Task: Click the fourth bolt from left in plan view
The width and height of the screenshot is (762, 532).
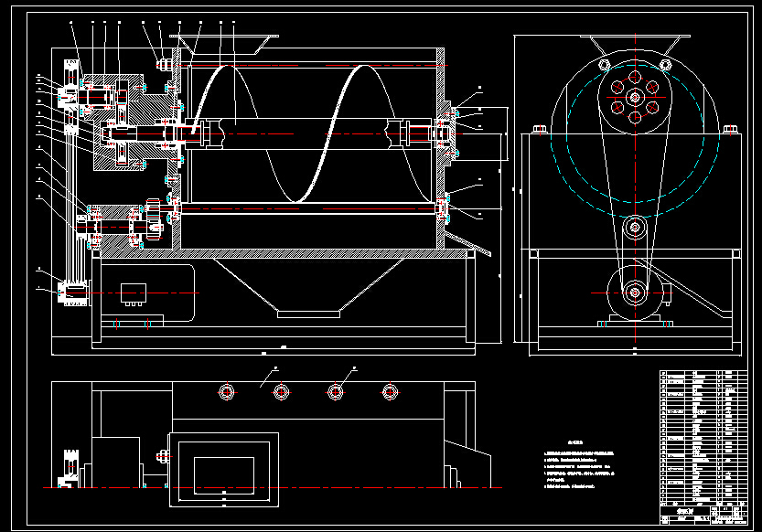Action: click(390, 392)
